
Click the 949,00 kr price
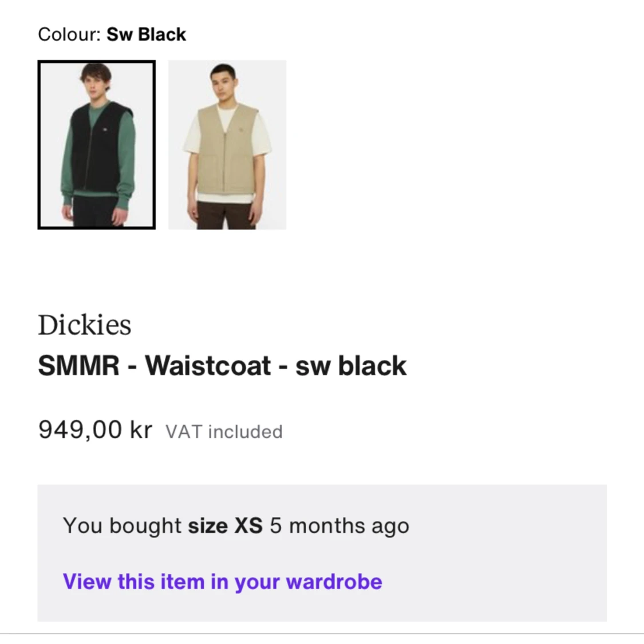click(94, 430)
